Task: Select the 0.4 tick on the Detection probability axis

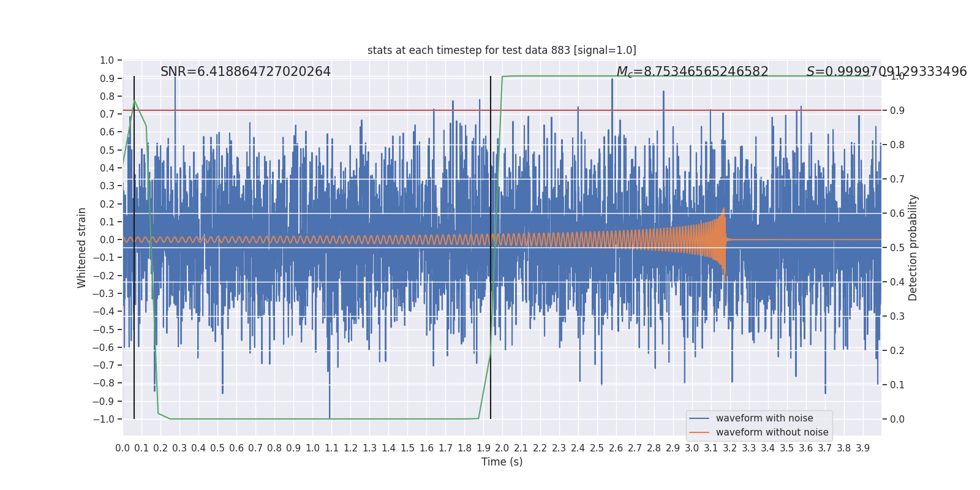Action: click(897, 282)
